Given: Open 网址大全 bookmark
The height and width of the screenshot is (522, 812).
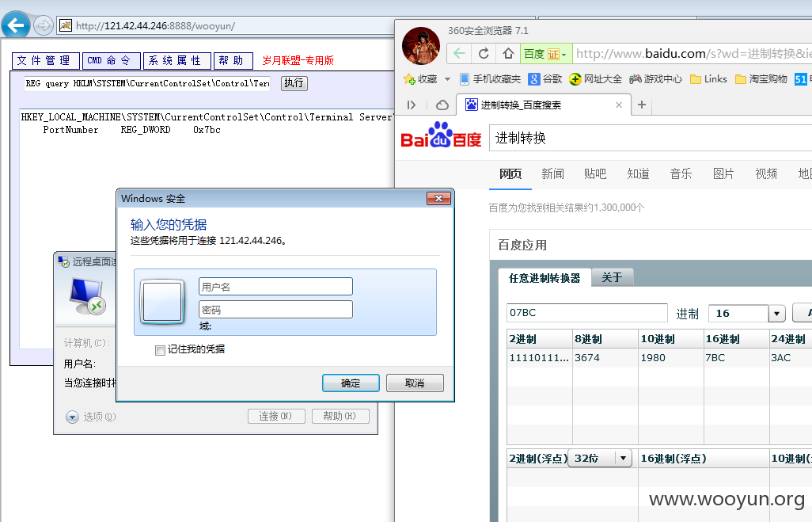Looking at the screenshot, I should coord(595,78).
